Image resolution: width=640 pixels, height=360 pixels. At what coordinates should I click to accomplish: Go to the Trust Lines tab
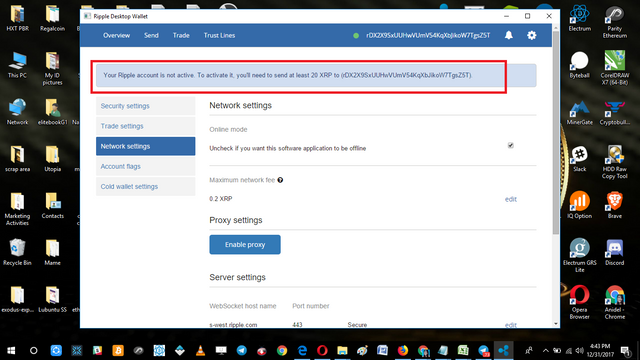(x=219, y=36)
